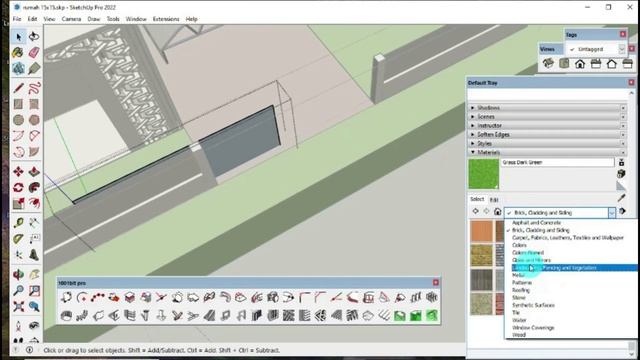This screenshot has height=360, width=640.
Task: Choose Wood from materials list
Action: pos(519,335)
